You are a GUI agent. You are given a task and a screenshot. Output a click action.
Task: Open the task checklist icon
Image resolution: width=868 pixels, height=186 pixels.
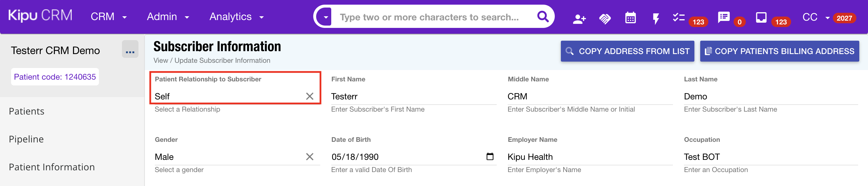pyautogui.click(x=678, y=17)
